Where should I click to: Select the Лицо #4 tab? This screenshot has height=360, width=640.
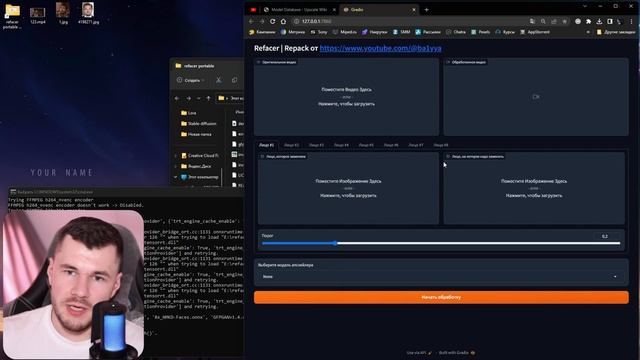tap(341, 145)
